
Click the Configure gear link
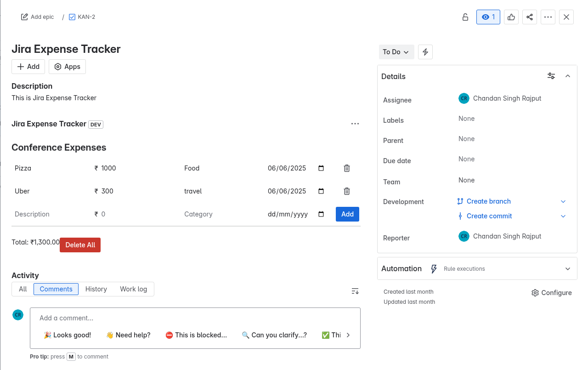552,293
